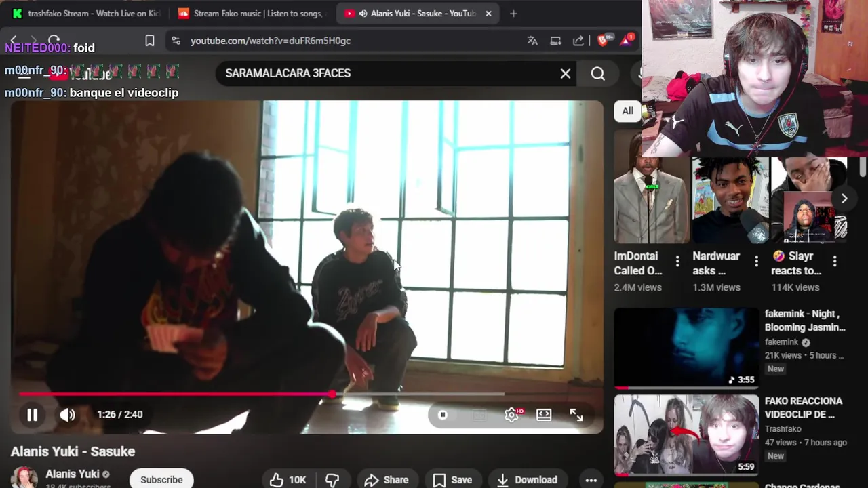Click the 114K views text under Slayr
Screen dimensions: 868x488
click(795, 287)
